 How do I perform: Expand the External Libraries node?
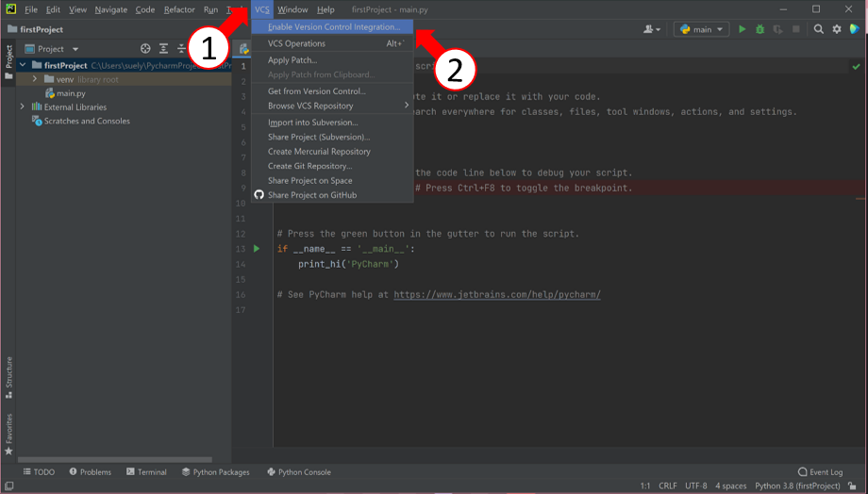22,107
